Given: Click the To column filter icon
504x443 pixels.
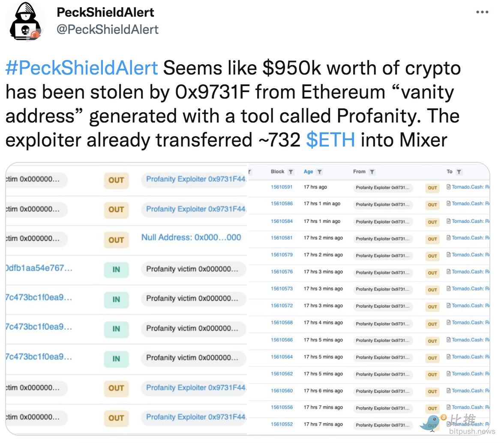Looking at the screenshot, I should point(459,172).
